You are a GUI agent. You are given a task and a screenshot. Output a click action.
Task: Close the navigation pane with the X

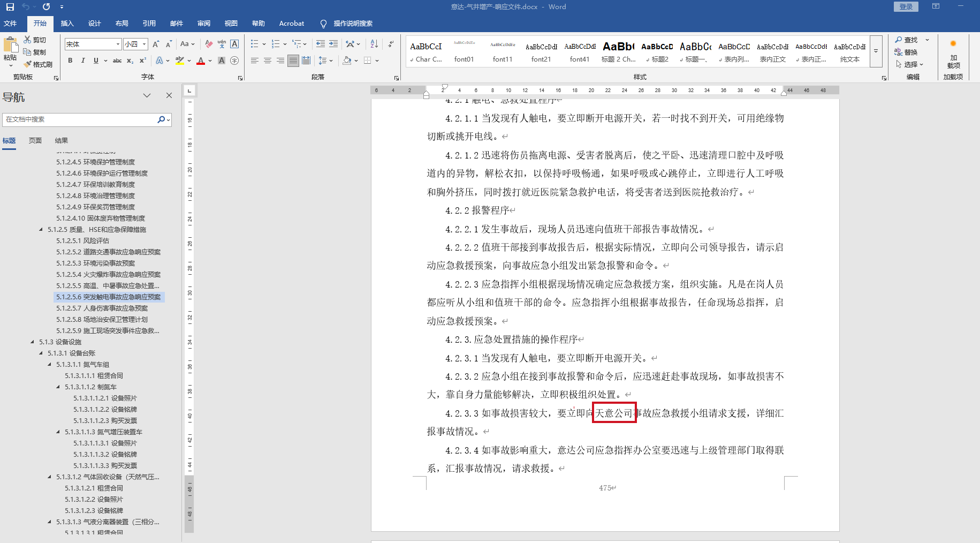coord(169,95)
